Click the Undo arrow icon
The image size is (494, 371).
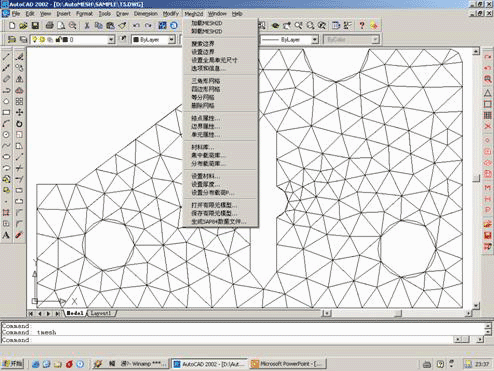pos(136,25)
